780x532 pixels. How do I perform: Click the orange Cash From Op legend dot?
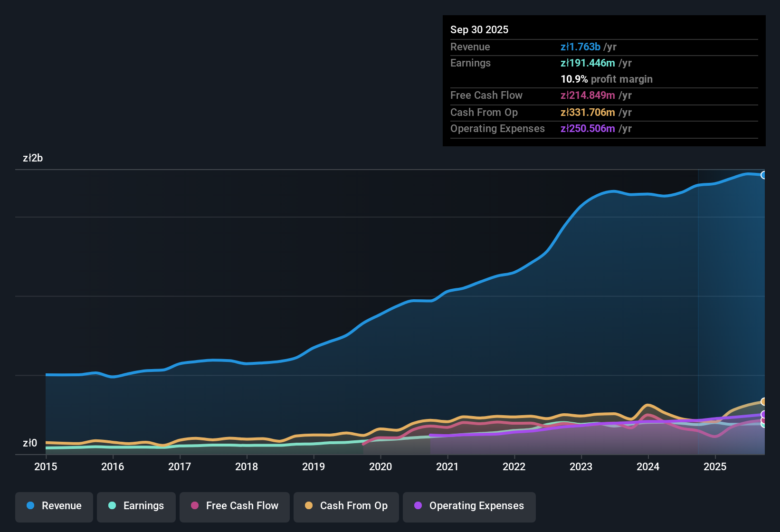tap(309, 506)
